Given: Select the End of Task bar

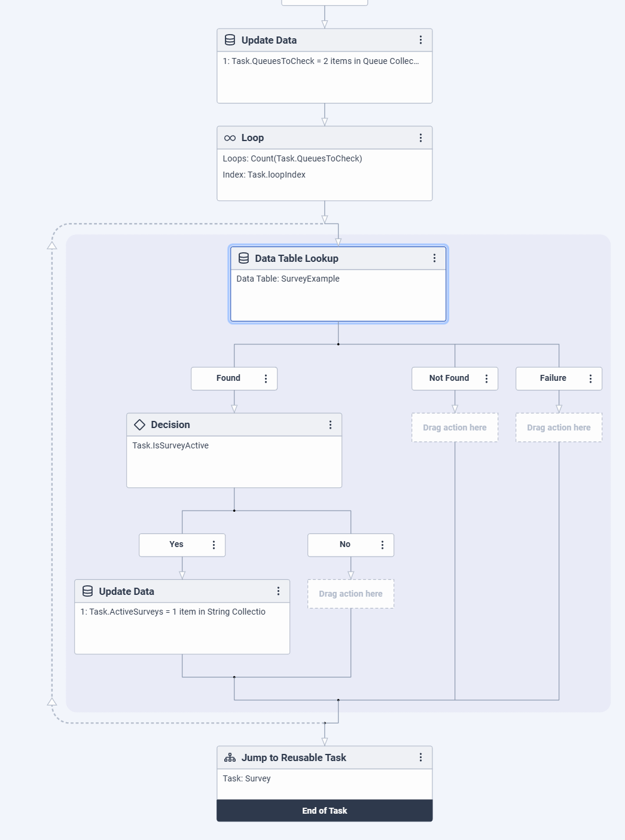Looking at the screenshot, I should [324, 811].
